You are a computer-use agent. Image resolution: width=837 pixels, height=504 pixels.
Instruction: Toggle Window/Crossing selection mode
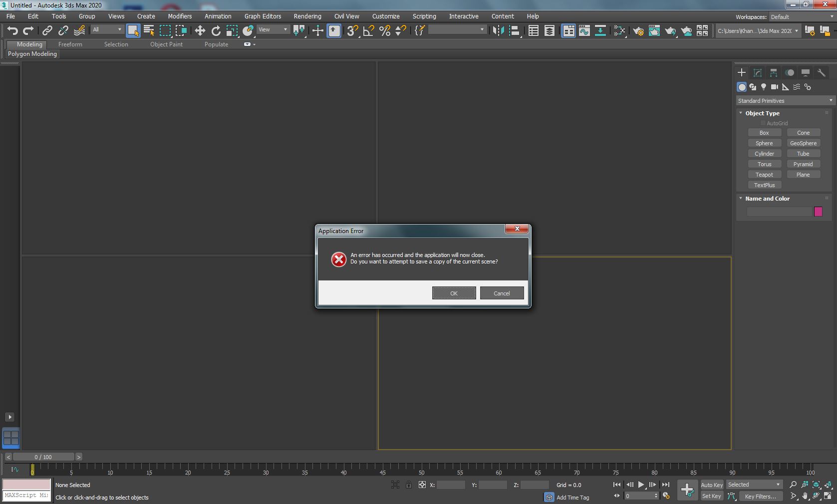click(181, 30)
